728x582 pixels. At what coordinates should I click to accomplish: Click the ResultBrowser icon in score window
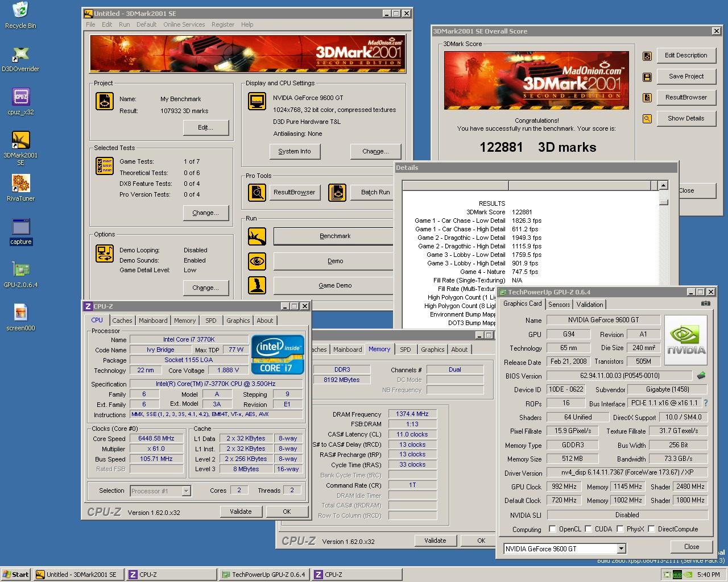(647, 98)
